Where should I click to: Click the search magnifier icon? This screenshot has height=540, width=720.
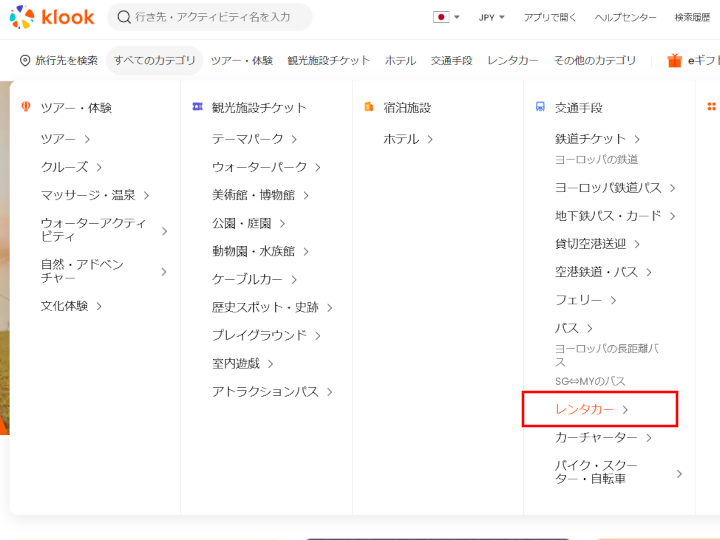pyautogui.click(x=123, y=17)
